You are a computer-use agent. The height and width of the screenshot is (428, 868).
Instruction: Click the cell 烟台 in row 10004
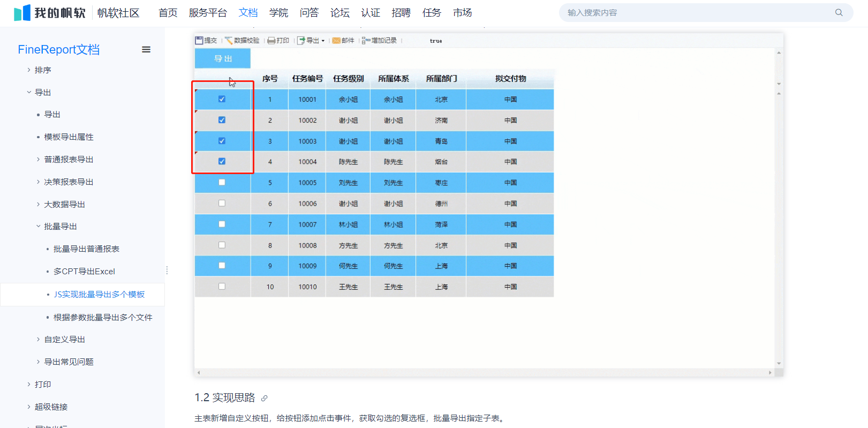tap(441, 162)
